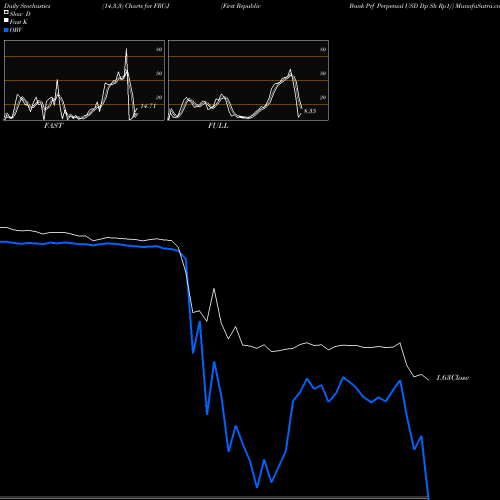Viewport: 500px width, 500px height.
Task: Click the '1.63 Close' price label
Action: pos(453,378)
